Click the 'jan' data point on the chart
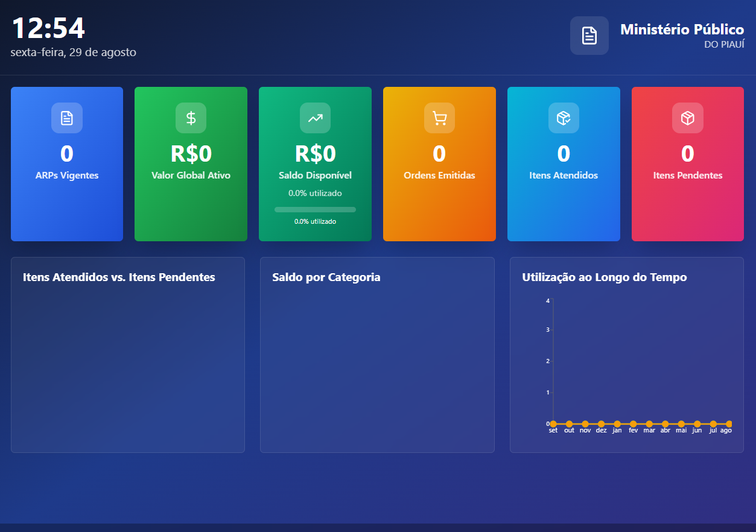756x532 pixels. click(x=617, y=424)
